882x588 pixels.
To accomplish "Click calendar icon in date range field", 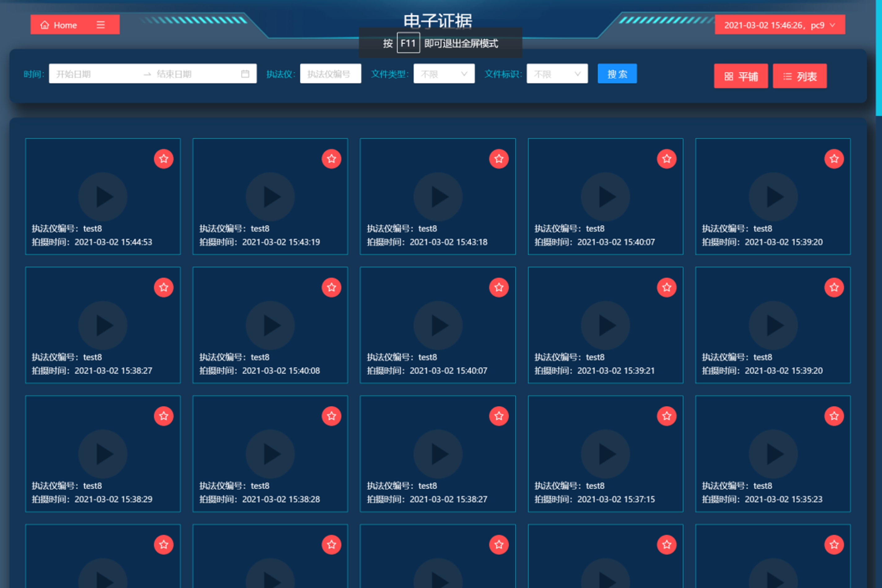I will (x=245, y=74).
